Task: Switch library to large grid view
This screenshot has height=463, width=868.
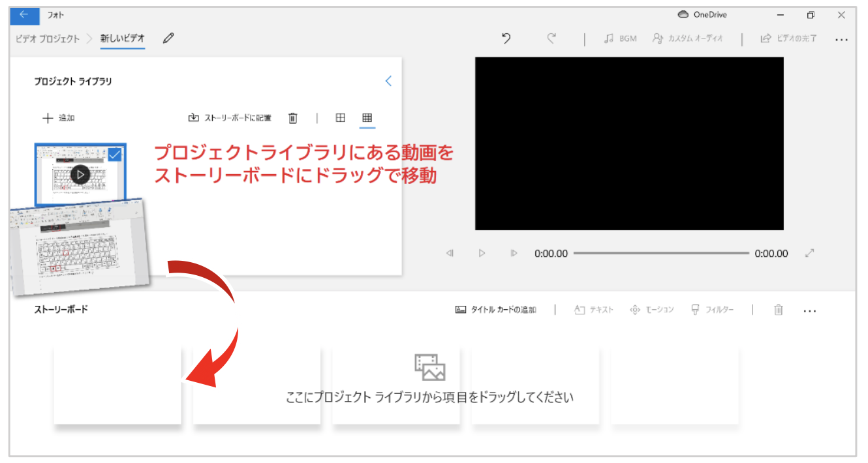Action: pyautogui.click(x=340, y=118)
